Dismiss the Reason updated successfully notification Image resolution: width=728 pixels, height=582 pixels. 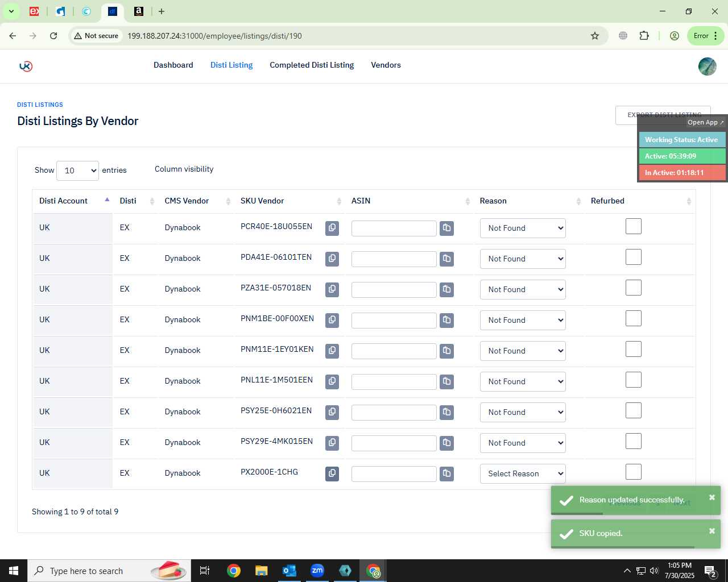pyautogui.click(x=712, y=497)
